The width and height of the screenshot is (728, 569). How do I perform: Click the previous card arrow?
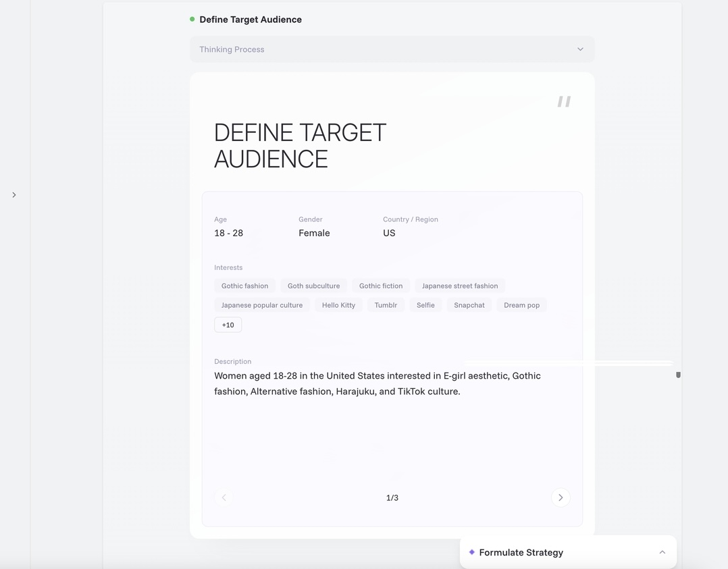pos(224,497)
